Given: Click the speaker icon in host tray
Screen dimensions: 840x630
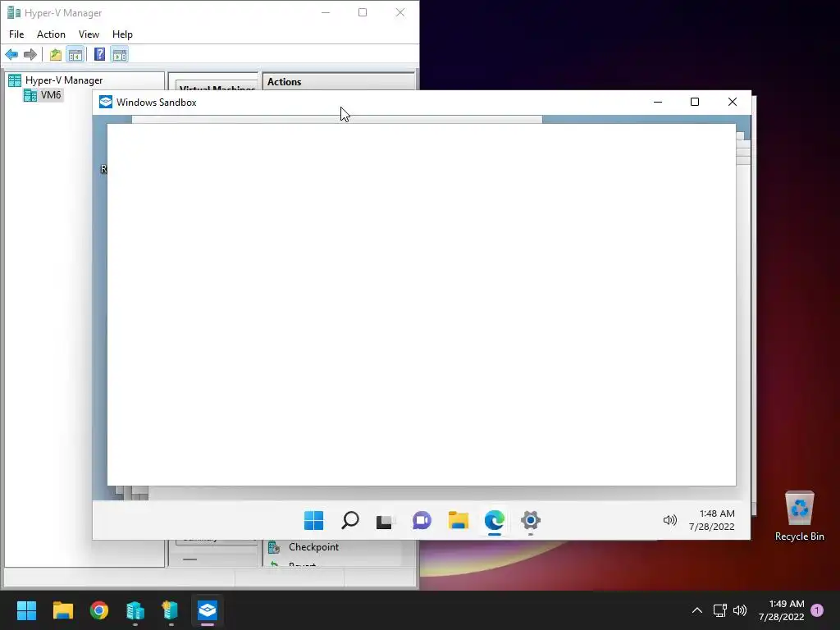Looking at the screenshot, I should [740, 610].
